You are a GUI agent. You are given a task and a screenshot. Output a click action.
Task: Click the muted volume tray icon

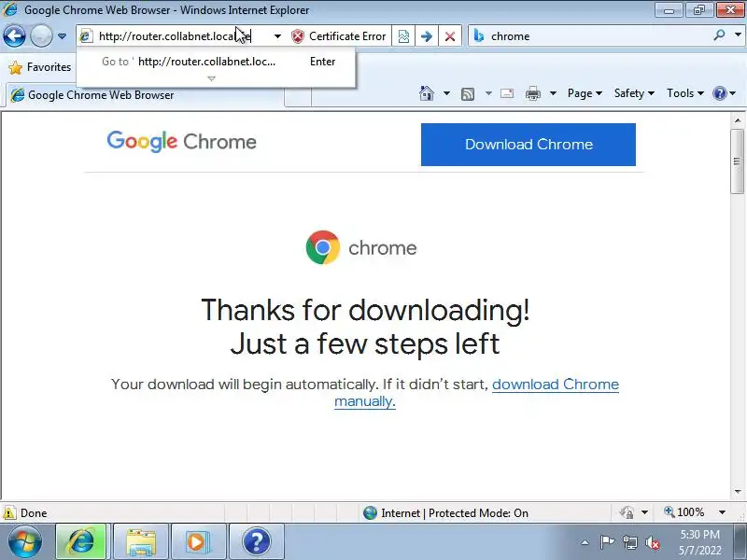coord(652,542)
